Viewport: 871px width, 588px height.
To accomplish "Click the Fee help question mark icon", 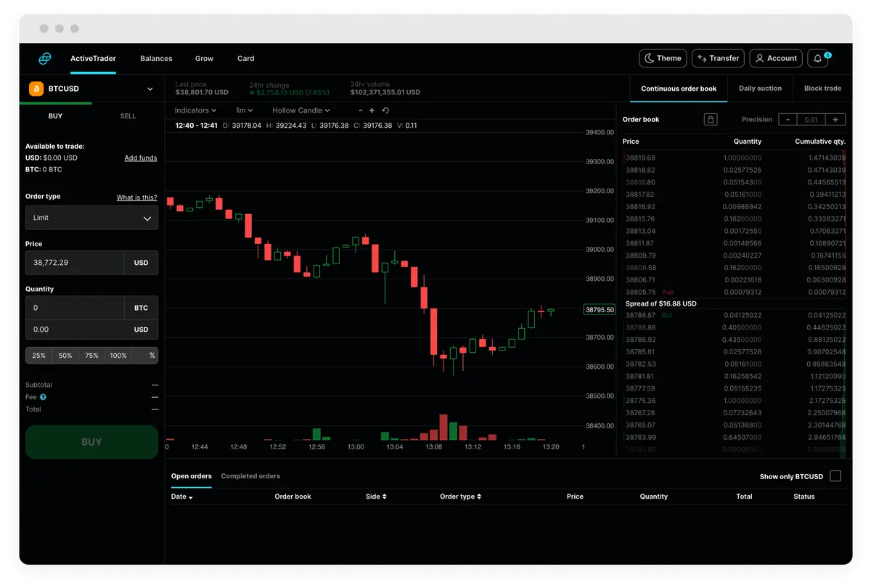I will 44,397.
